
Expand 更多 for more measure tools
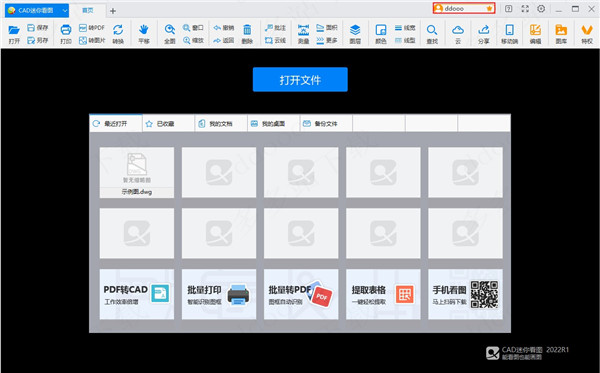327,40
